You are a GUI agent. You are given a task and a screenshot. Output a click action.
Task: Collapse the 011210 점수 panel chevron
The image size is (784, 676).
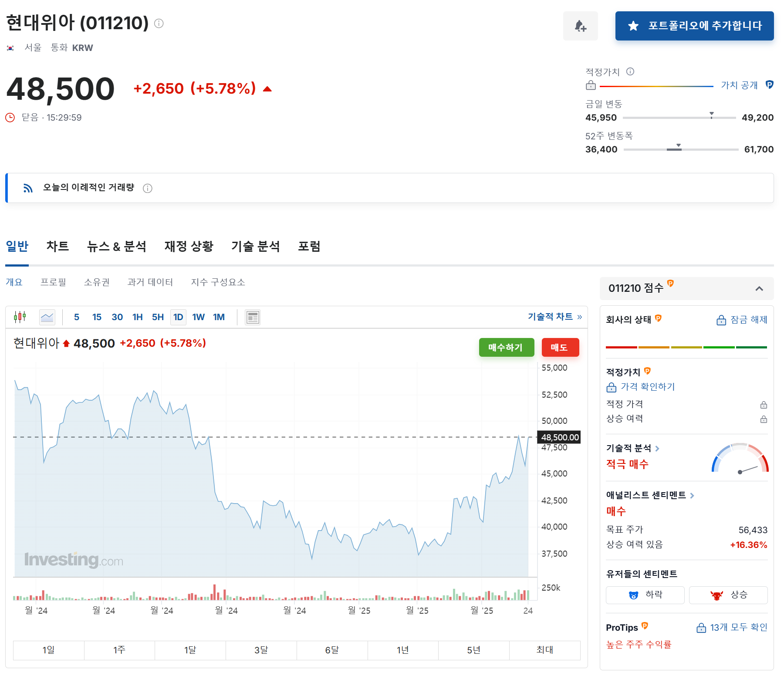759,288
